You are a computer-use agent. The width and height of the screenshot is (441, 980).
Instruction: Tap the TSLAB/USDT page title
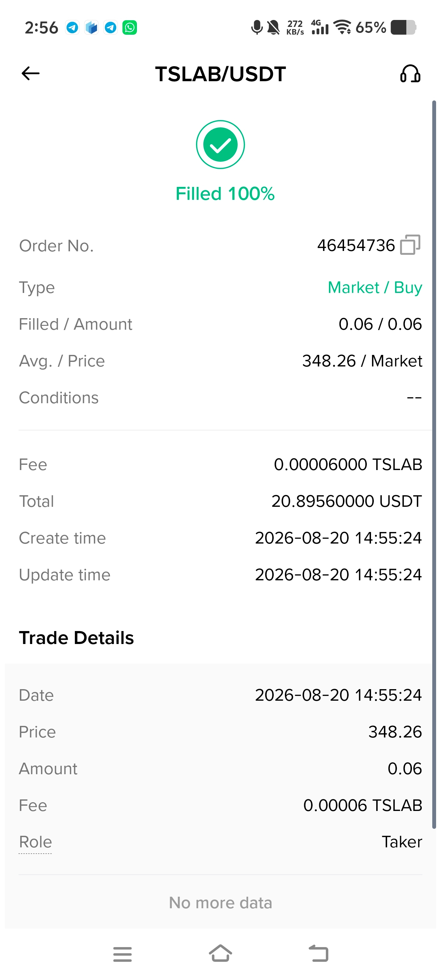pos(220,74)
